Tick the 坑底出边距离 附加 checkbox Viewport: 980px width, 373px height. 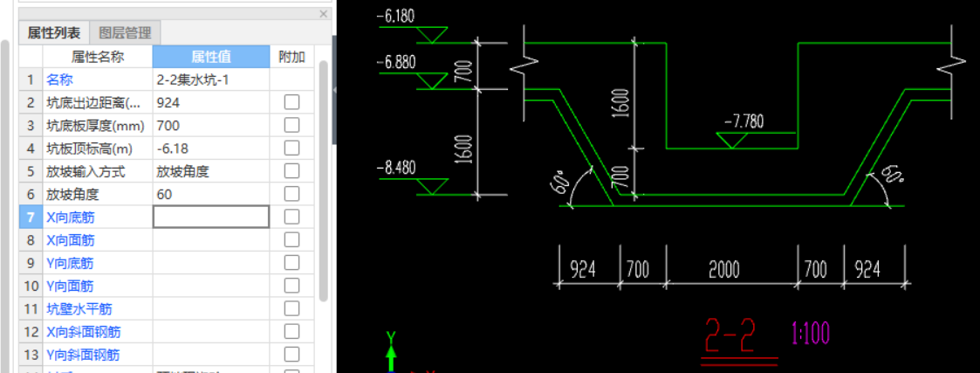click(291, 102)
